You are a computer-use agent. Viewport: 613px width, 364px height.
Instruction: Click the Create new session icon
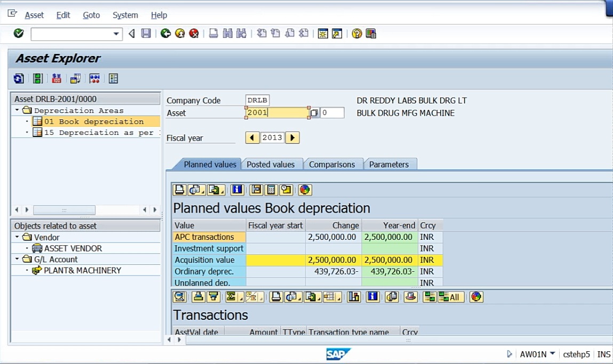pos(323,34)
